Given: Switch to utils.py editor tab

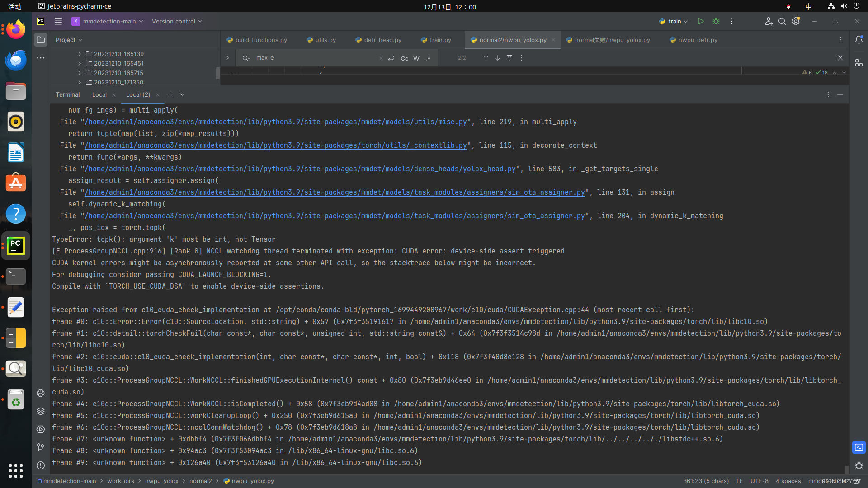Looking at the screenshot, I should 321,40.
